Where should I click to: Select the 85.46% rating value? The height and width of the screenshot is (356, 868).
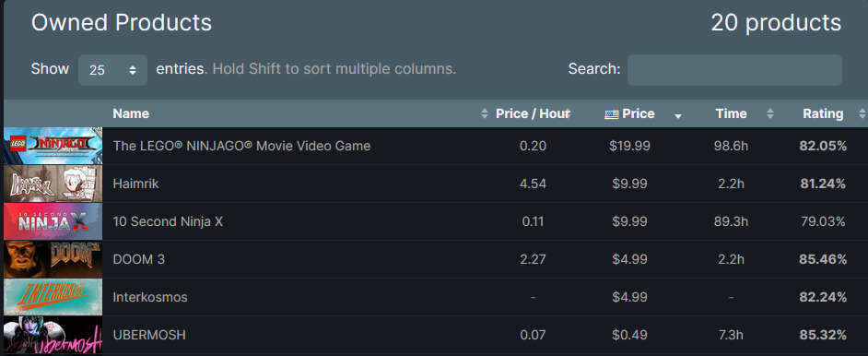[823, 259]
